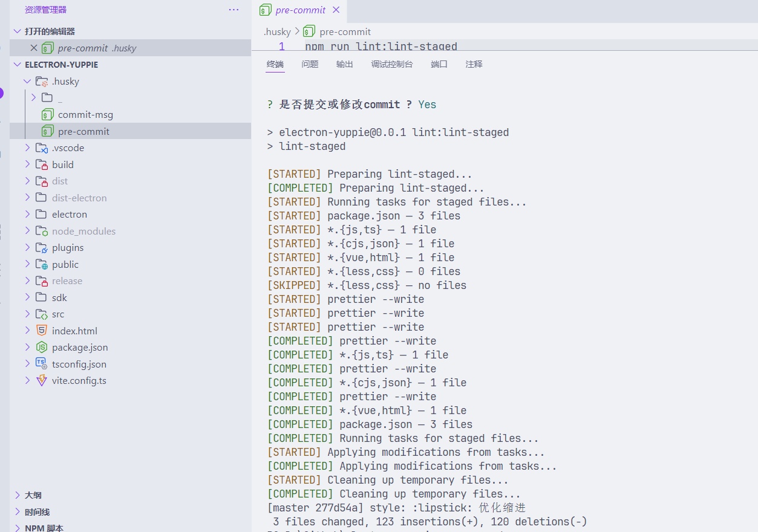Close the pre-commit editor tab
Screen dimensions: 758x532
click(336, 10)
